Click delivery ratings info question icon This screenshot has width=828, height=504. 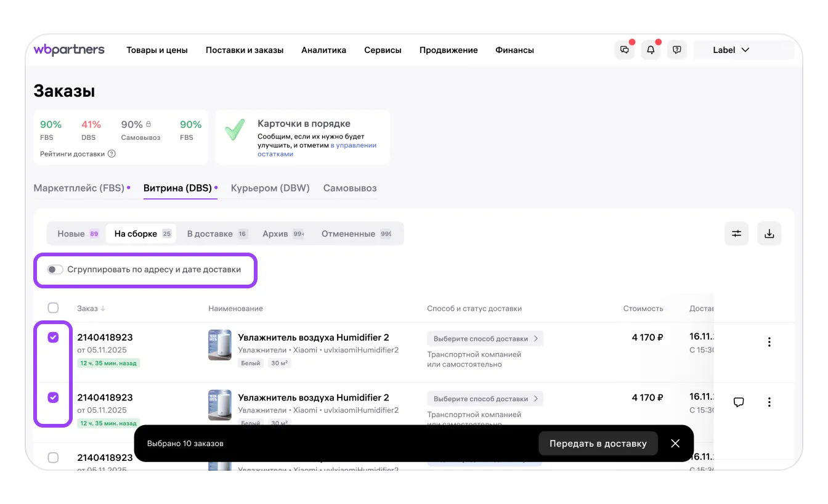point(112,154)
